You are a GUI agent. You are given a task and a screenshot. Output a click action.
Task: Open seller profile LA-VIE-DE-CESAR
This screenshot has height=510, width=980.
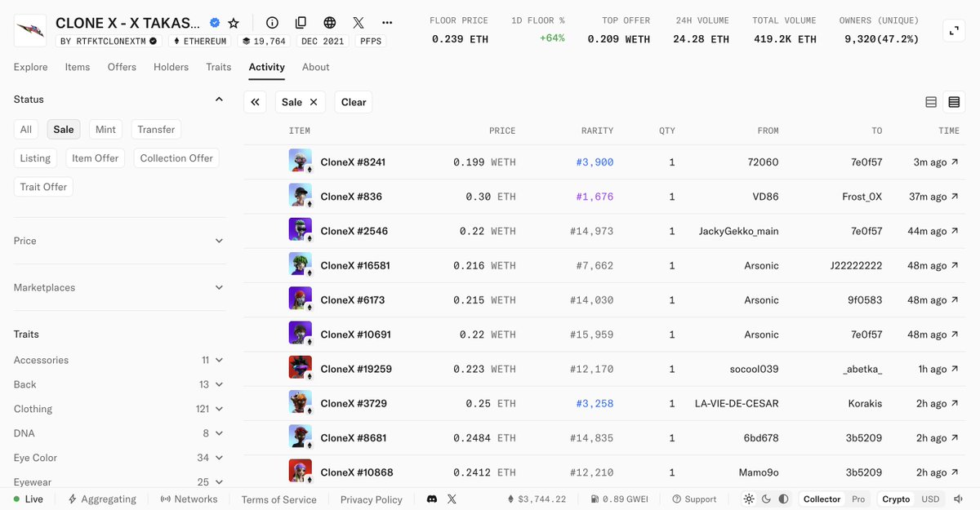tap(737, 403)
